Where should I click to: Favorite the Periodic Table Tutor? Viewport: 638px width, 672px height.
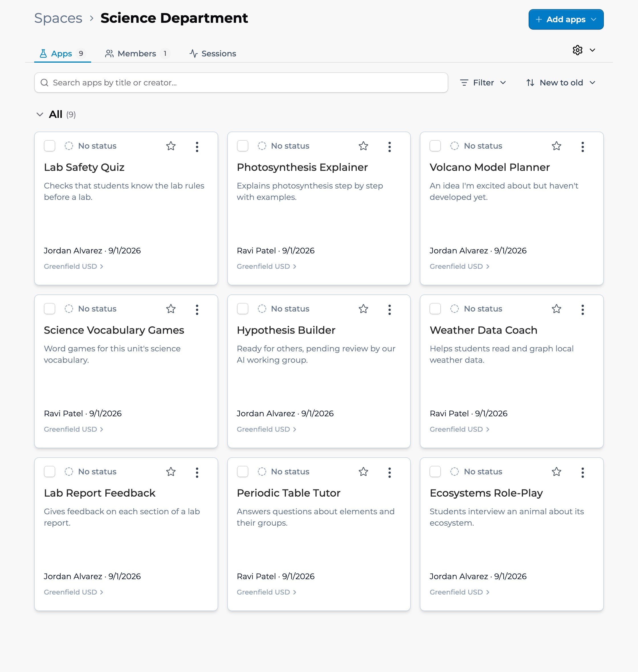pos(363,472)
